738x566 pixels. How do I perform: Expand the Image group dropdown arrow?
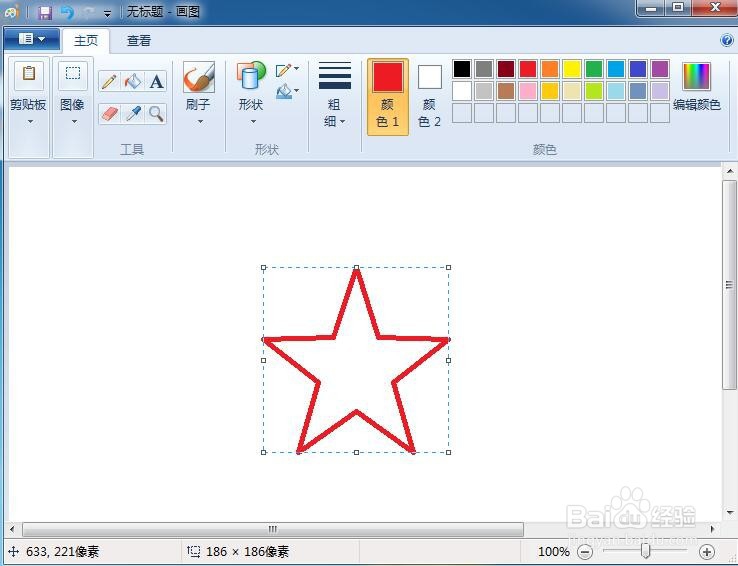(x=74, y=122)
